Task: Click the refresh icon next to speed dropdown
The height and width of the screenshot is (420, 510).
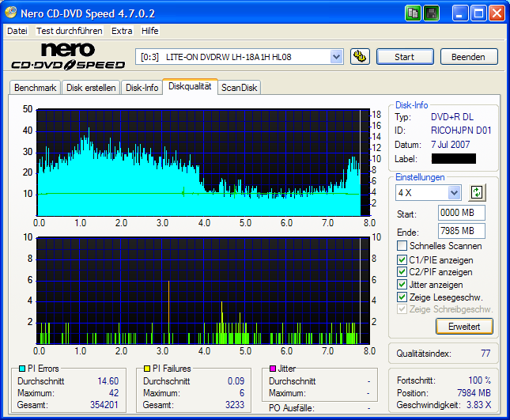Action: pos(476,192)
